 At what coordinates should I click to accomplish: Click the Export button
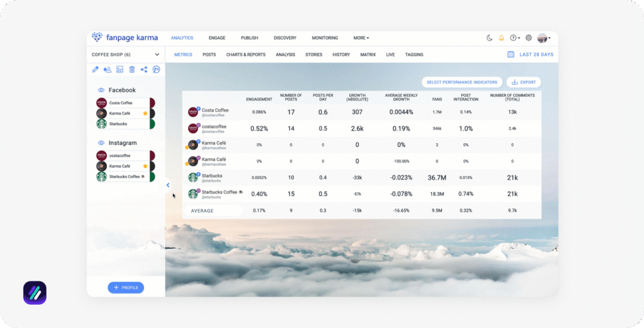coord(523,82)
